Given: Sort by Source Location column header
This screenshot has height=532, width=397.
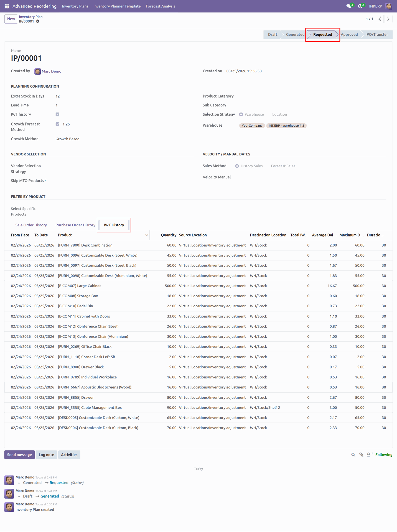Looking at the screenshot, I should pyautogui.click(x=193, y=235).
